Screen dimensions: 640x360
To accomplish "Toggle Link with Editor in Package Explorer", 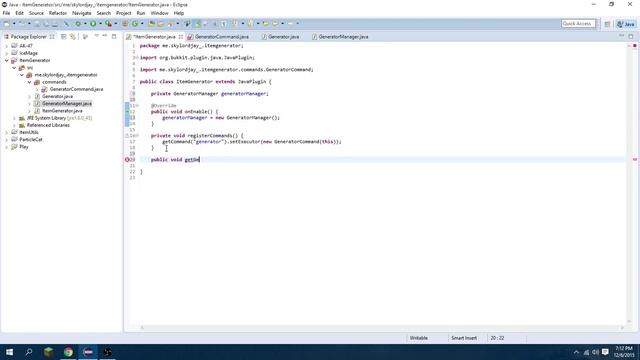I will 73,36.
